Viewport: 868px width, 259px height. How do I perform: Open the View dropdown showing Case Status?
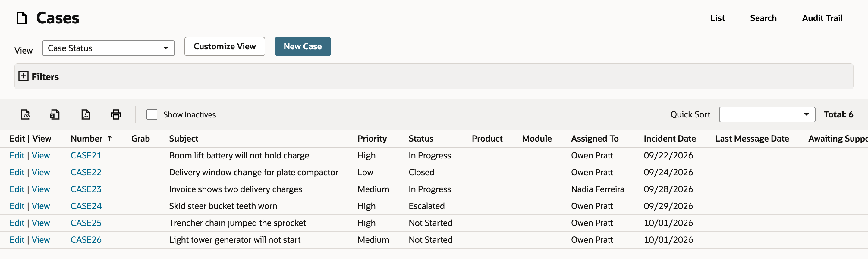click(x=108, y=48)
